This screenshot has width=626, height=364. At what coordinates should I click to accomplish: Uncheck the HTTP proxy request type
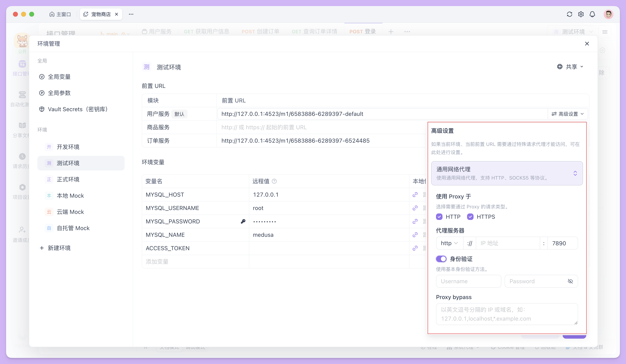point(439,217)
